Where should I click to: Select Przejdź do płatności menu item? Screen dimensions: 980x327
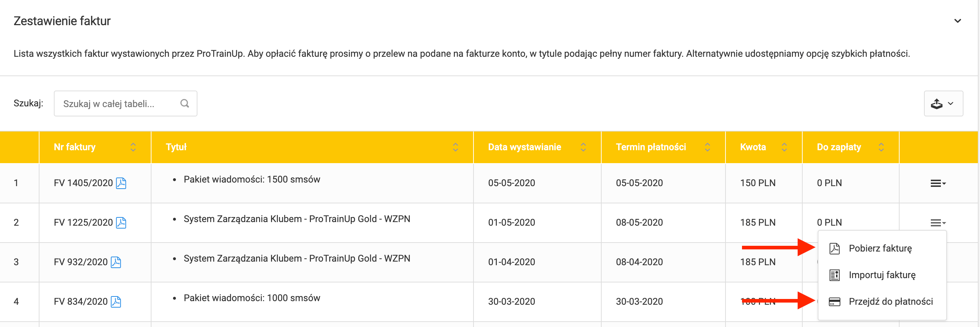point(891,302)
